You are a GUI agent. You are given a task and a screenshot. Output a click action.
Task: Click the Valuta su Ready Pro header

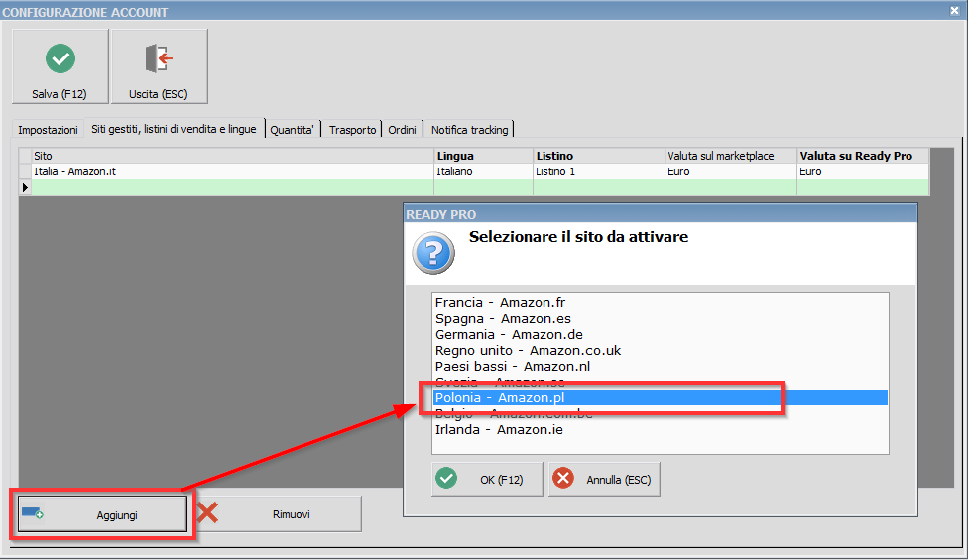point(863,156)
